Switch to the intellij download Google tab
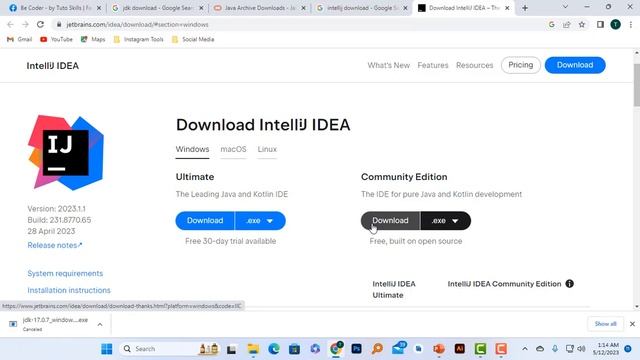This screenshot has width=640, height=360. click(x=362, y=8)
